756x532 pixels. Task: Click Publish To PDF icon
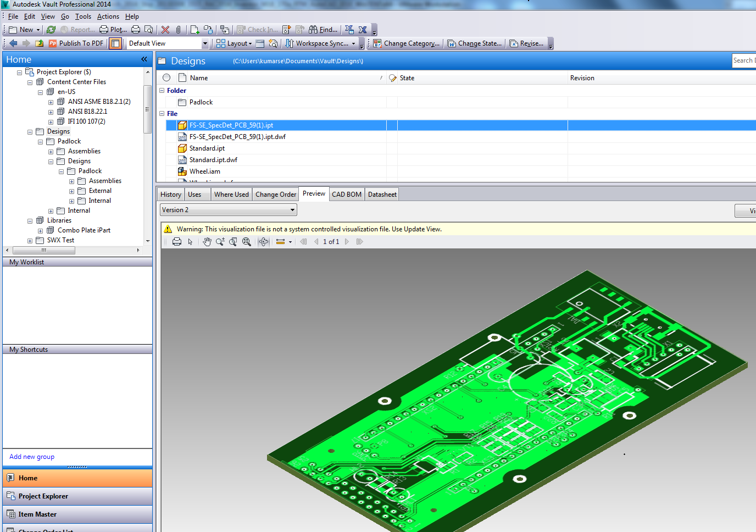point(53,43)
